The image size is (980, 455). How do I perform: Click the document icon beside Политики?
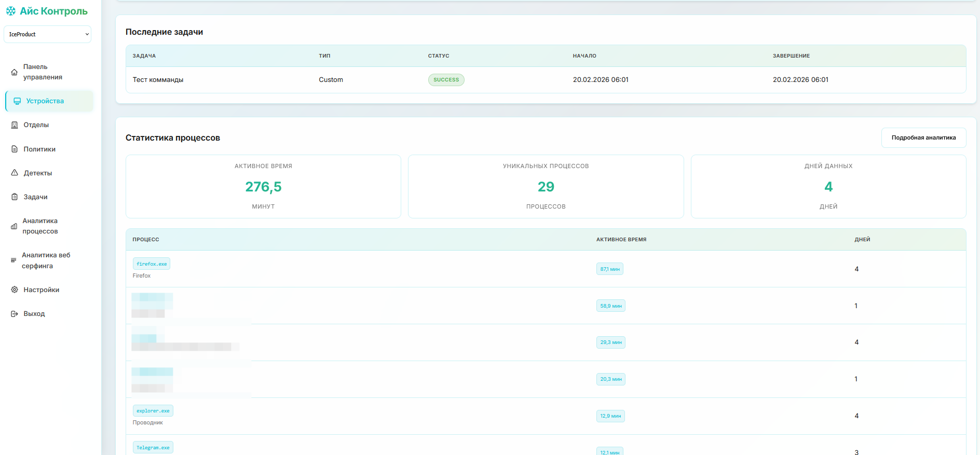pyautogui.click(x=15, y=149)
